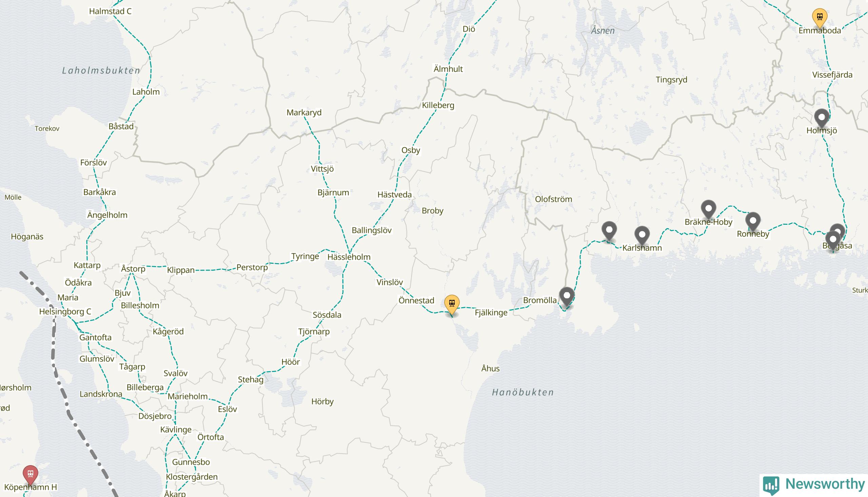Open the grey pin east of Bromölla
868x497 pixels.
[x=567, y=296]
